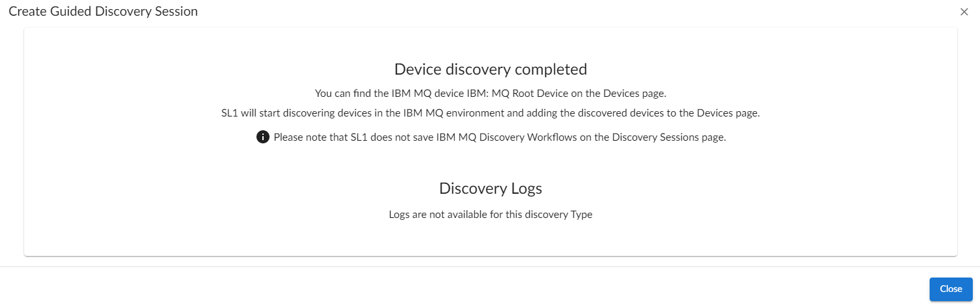Click 'IBM MQ environment' in the second sentence
This screenshot has width=980, height=307.
click(459, 113)
